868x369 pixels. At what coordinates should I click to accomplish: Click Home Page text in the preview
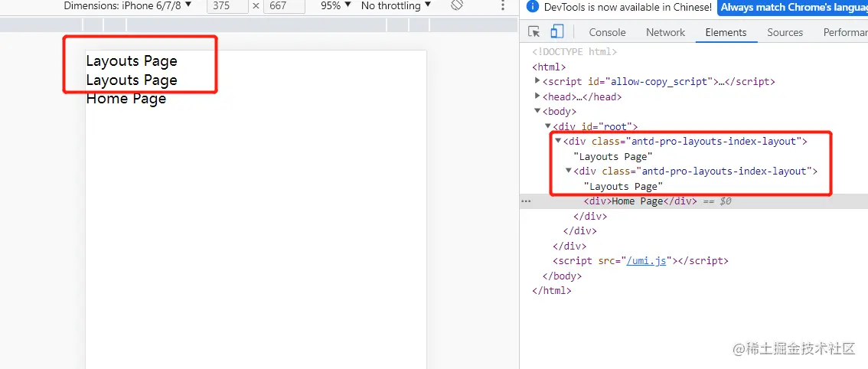(x=126, y=99)
